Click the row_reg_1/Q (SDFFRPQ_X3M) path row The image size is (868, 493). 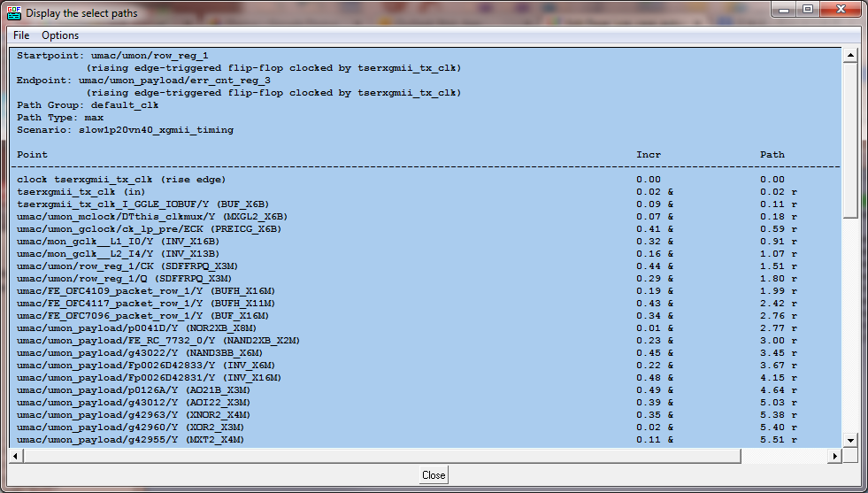click(x=133, y=278)
